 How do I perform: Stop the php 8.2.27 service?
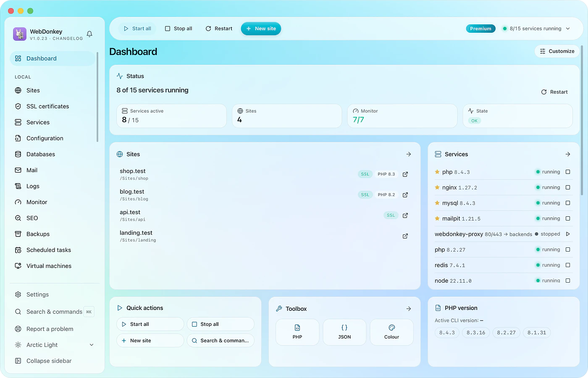(x=568, y=249)
